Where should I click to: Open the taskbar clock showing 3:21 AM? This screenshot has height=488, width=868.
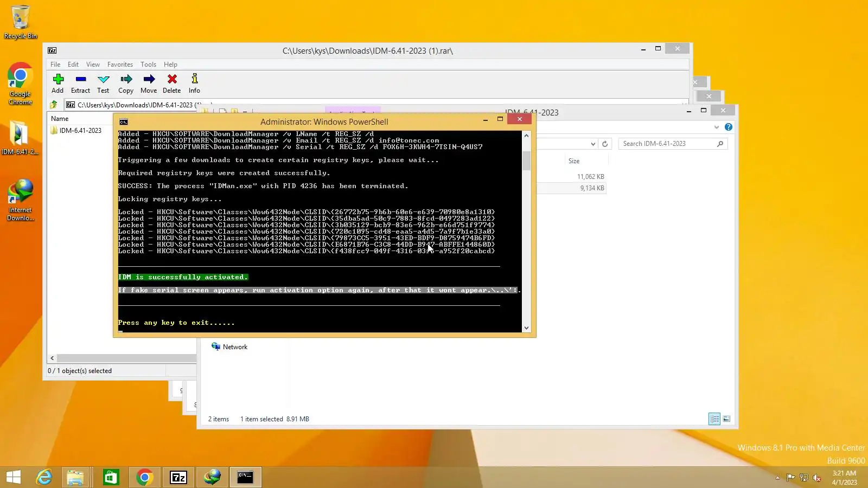pos(845,478)
